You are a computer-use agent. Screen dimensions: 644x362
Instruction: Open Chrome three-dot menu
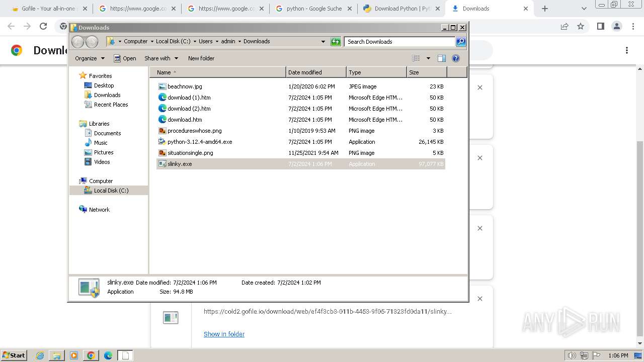click(633, 26)
